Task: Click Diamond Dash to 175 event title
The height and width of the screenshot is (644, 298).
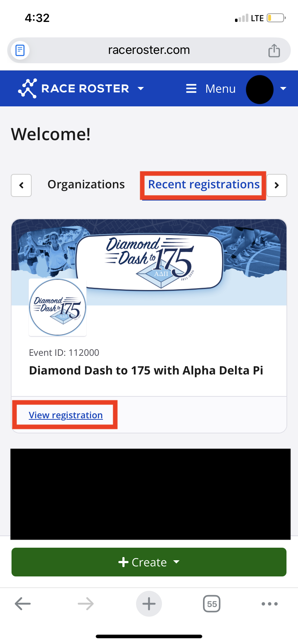Action: coord(146,371)
